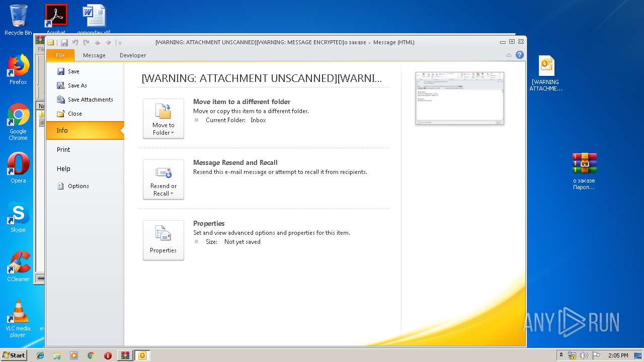The image size is (644, 362).
Task: Click the Outlook envelope icon in title bar
Action: (x=51, y=43)
